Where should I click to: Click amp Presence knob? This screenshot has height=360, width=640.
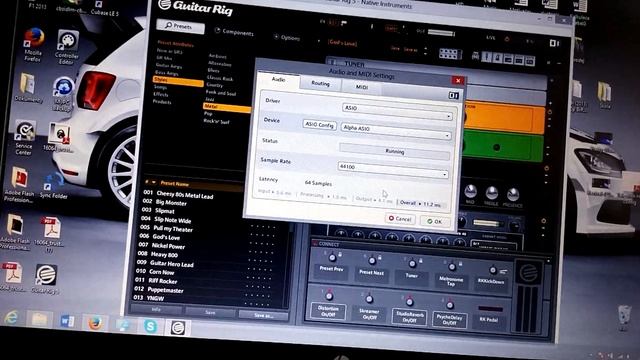513,195
